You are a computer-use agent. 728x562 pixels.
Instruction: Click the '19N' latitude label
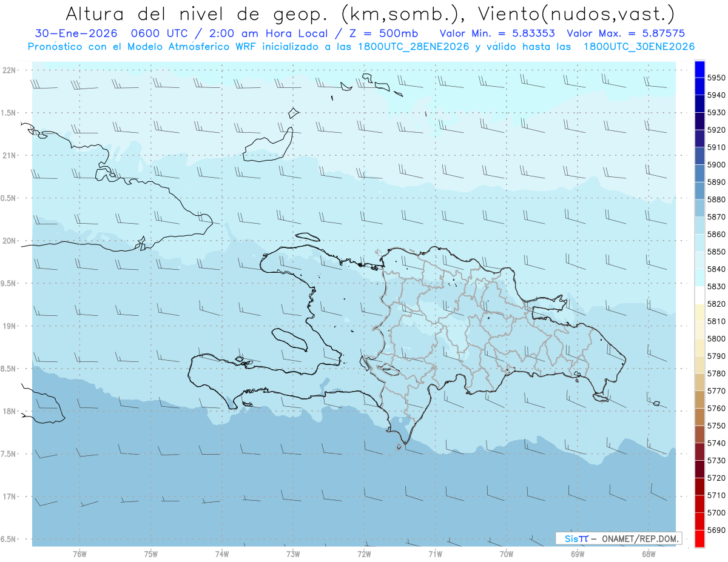(10, 326)
